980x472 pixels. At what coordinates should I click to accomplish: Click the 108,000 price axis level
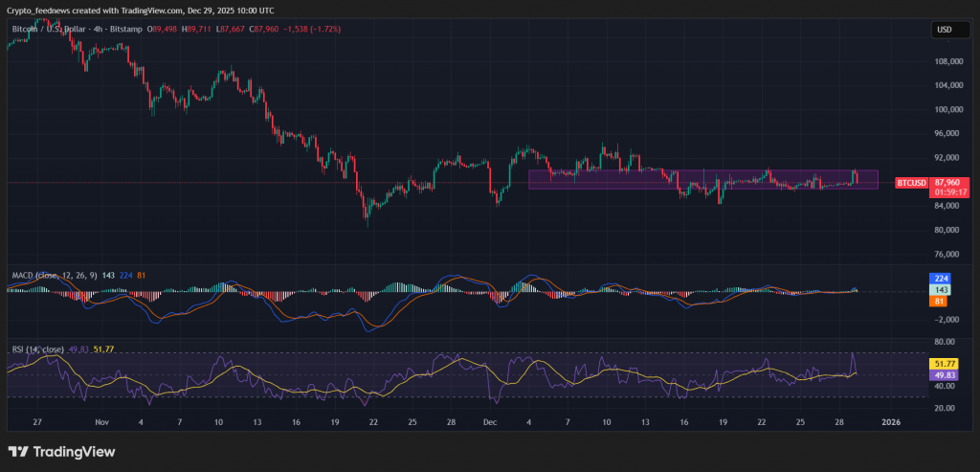(x=948, y=61)
